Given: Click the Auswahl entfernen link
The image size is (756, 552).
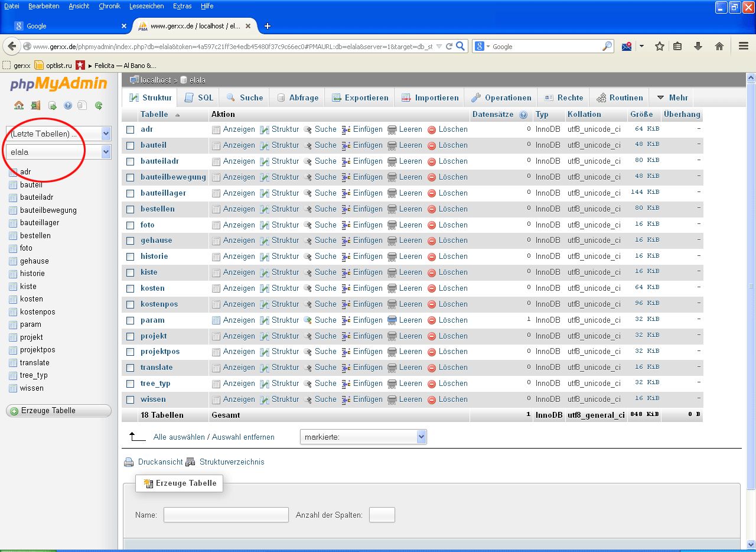Looking at the screenshot, I should pos(243,437).
